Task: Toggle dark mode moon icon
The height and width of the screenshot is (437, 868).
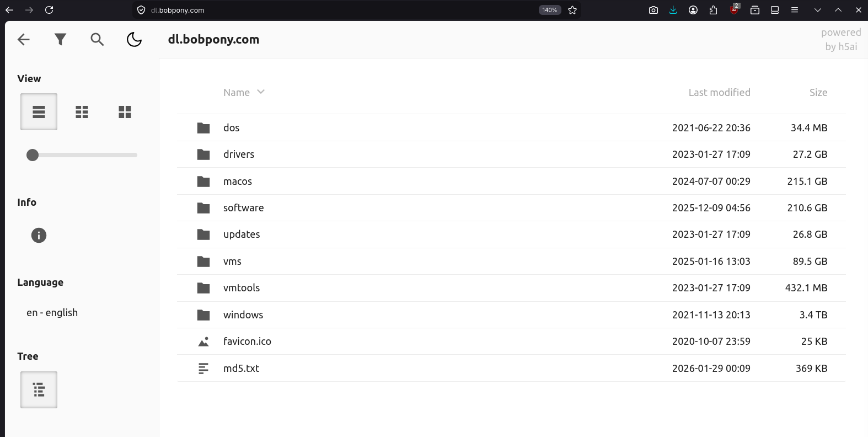Action: pos(134,39)
